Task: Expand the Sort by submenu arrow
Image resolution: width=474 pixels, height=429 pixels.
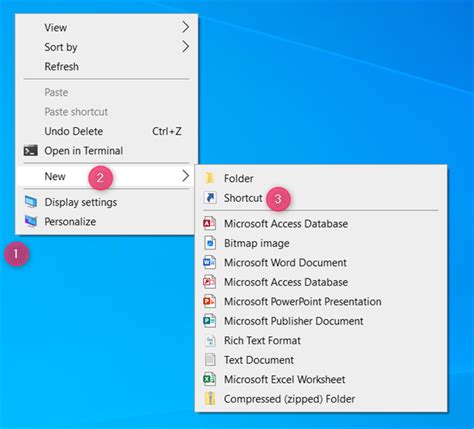Action: [x=186, y=47]
